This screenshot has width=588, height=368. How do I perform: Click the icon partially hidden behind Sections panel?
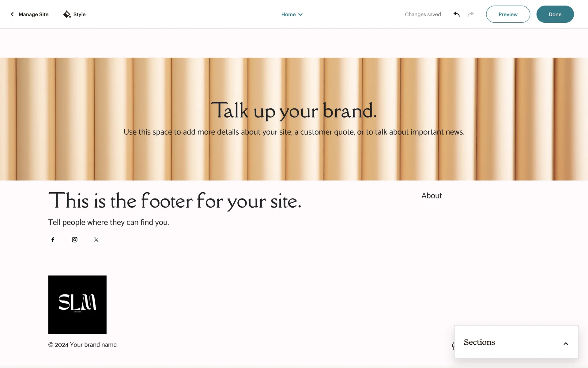[x=453, y=346]
